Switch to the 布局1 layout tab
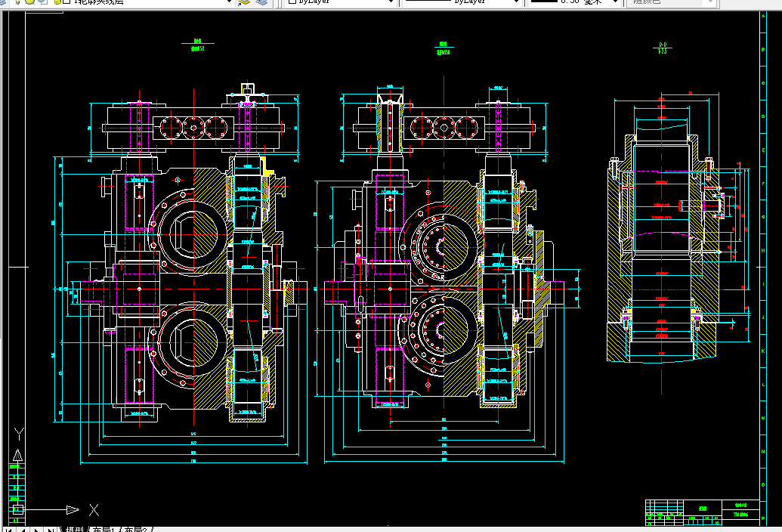This screenshot has width=782, height=532. point(104,529)
